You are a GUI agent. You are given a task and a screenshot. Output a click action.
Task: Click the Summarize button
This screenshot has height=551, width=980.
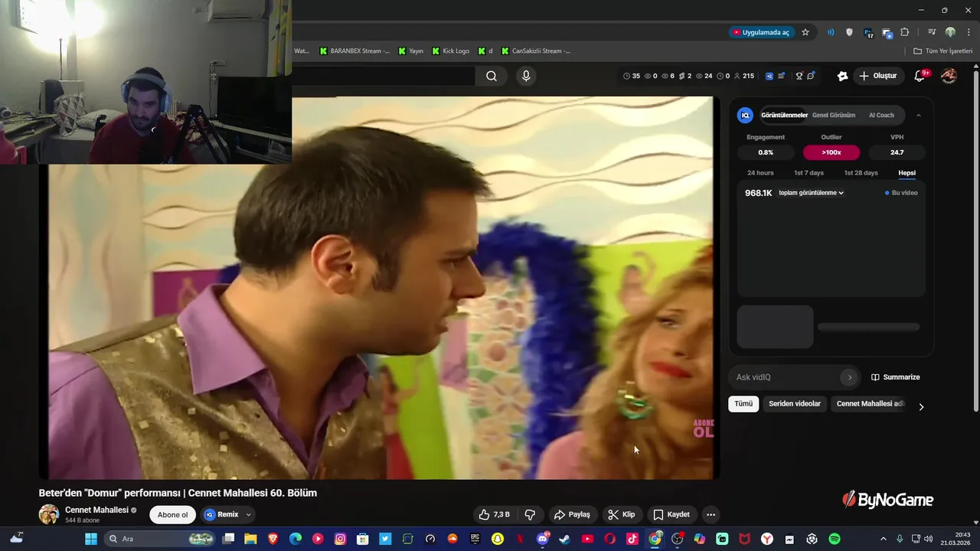[x=896, y=377]
